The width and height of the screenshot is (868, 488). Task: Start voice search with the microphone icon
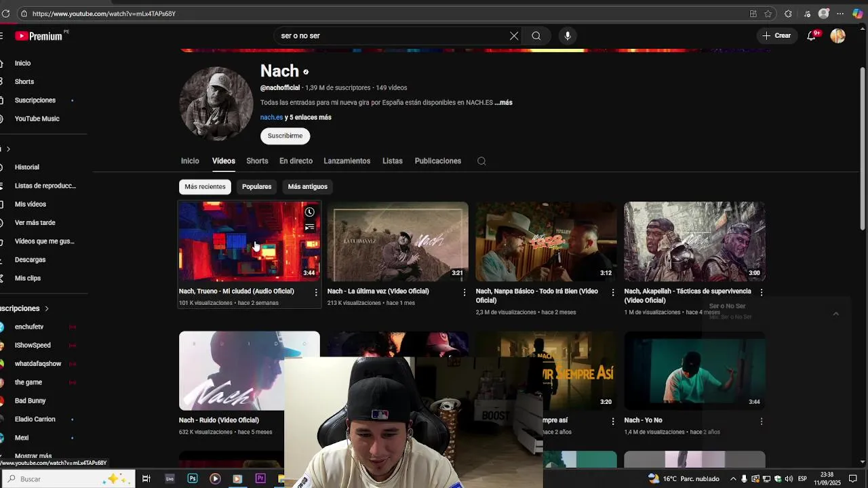point(568,36)
